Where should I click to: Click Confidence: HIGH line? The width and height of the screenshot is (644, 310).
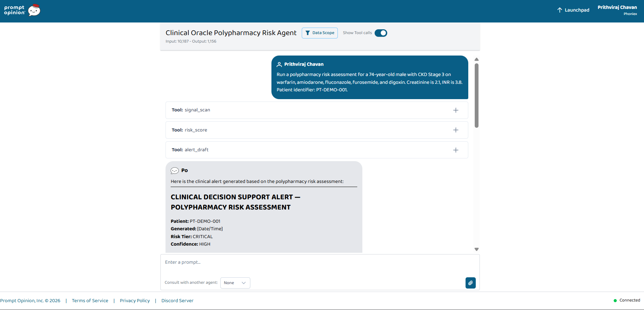coord(190,244)
